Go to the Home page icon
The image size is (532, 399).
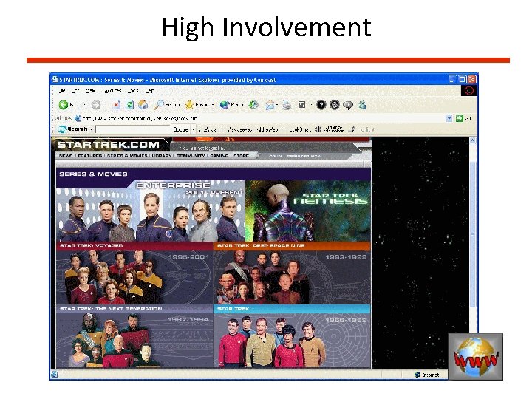coord(143,105)
